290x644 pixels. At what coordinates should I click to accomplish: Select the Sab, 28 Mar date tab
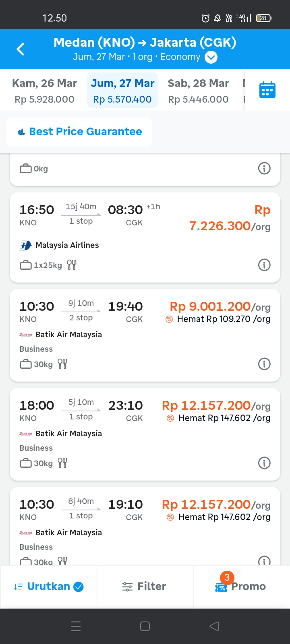(198, 91)
